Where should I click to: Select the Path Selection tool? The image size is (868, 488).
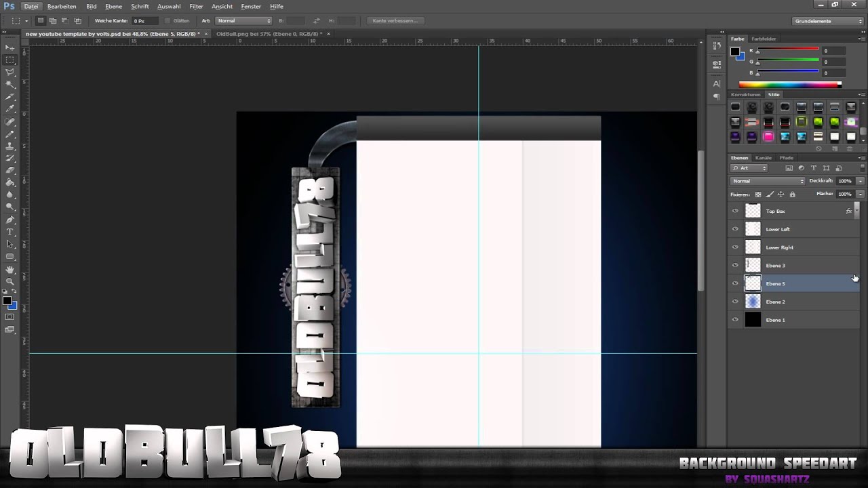[10, 245]
